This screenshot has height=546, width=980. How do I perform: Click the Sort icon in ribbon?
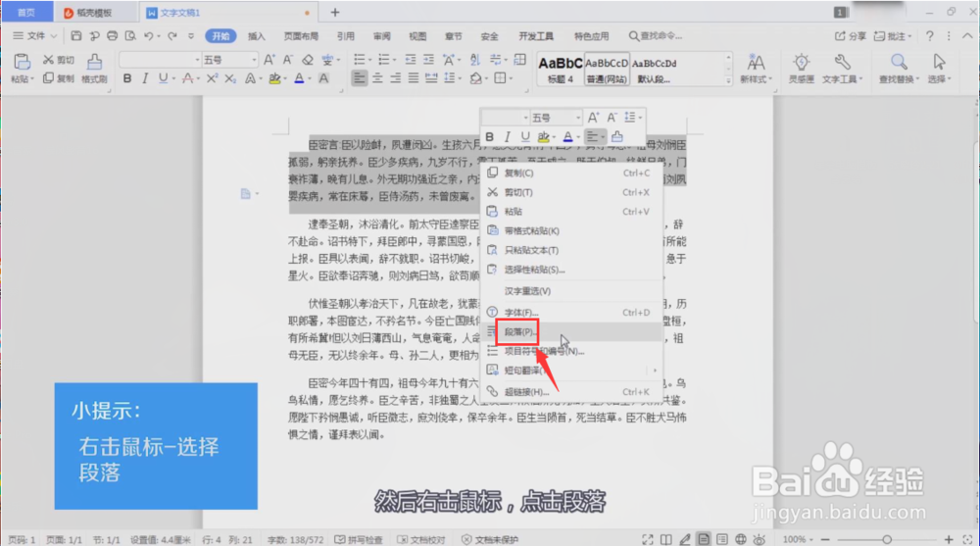475,60
